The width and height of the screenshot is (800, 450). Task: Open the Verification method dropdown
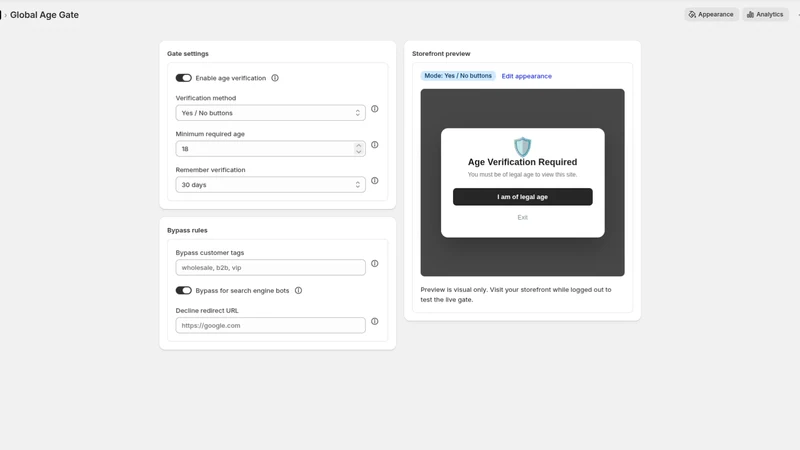point(270,113)
